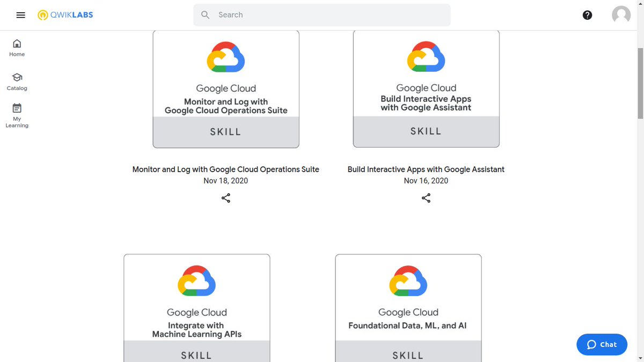
Task: Open Monitor and Log skill badge image
Action: (226, 89)
